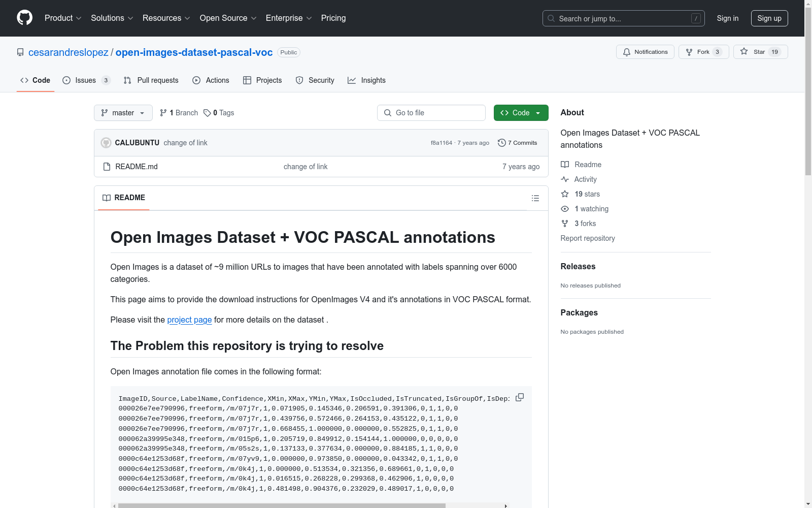Click the commits history clock icon
Screen dimensions: 812x508
tap(502, 143)
